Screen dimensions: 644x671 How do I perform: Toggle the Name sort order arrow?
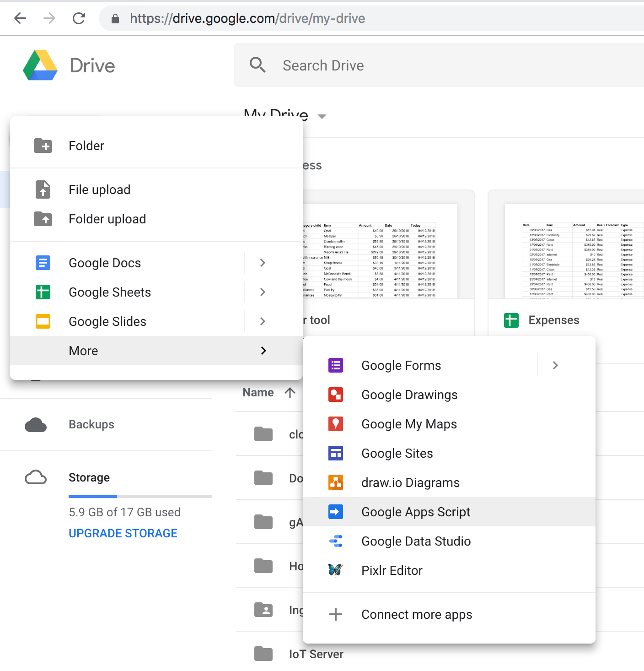click(x=290, y=392)
